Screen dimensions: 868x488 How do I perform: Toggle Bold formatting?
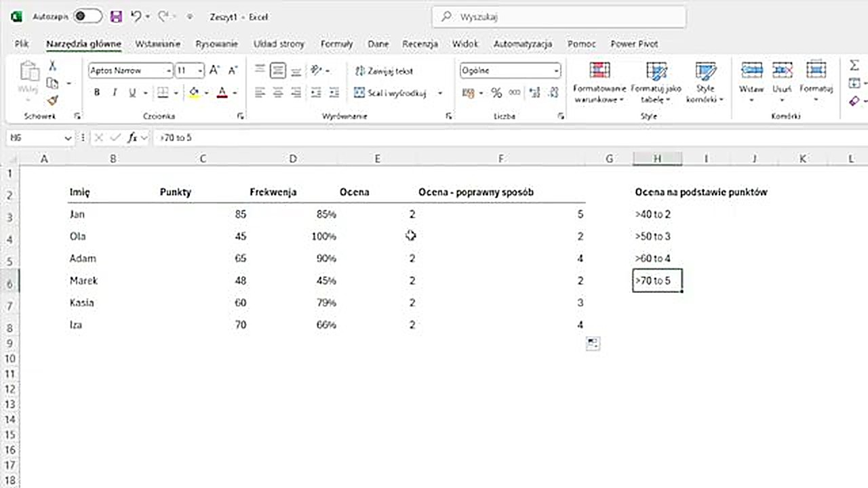(97, 93)
